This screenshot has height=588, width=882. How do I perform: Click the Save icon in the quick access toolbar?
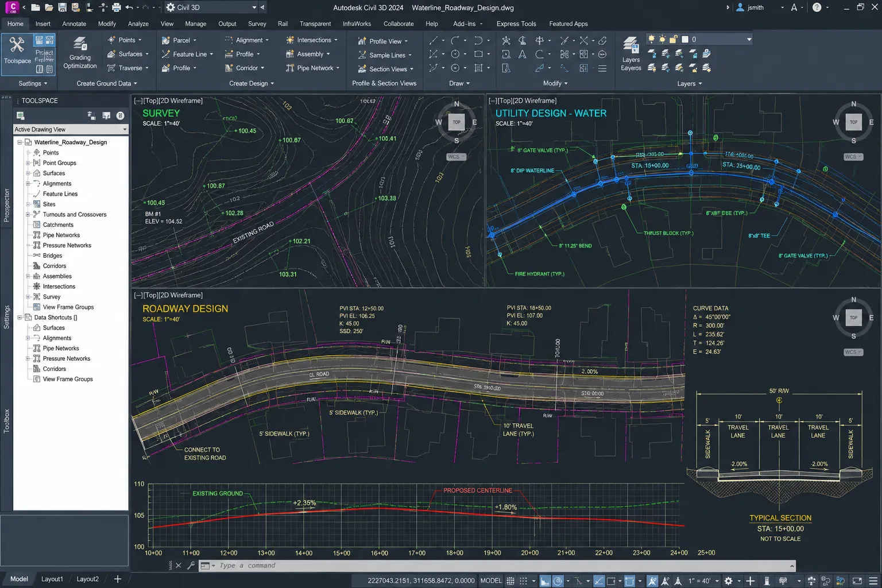tap(62, 7)
